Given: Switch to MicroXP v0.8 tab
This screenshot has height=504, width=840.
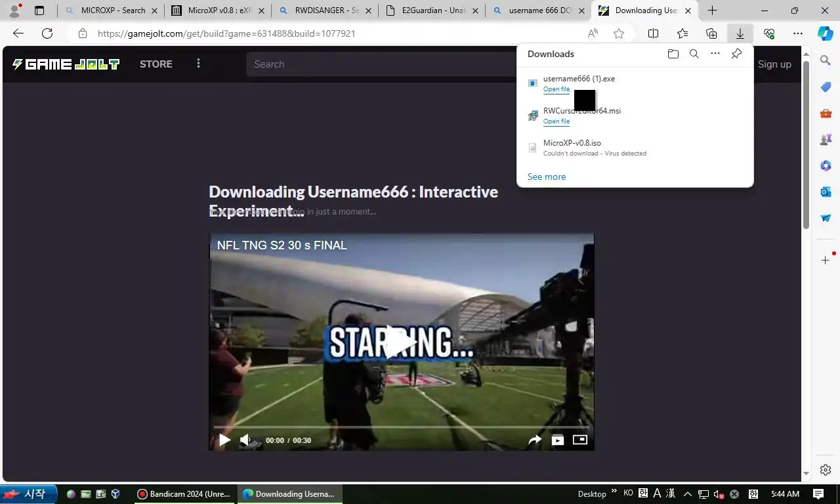Looking at the screenshot, I should coord(218,10).
